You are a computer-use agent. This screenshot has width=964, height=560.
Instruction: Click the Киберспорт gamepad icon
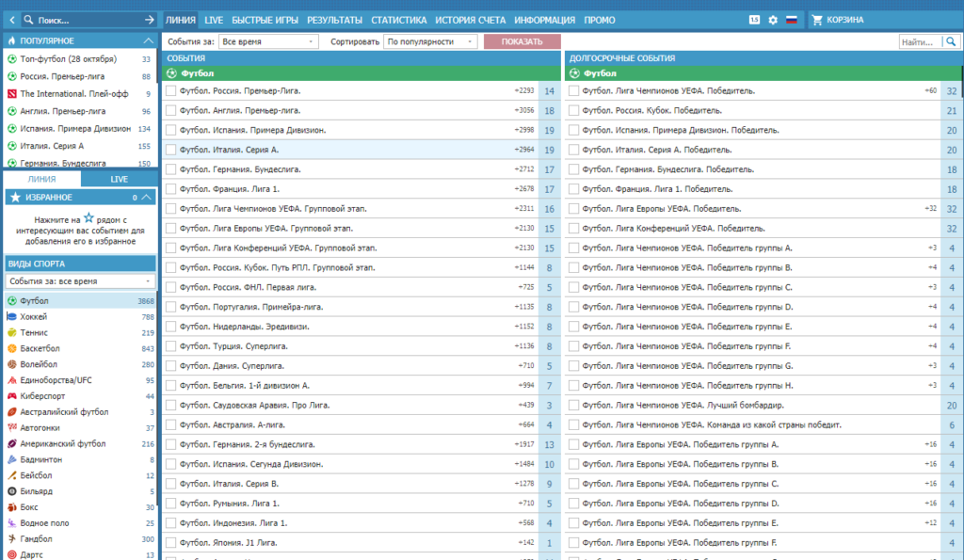tap(11, 396)
